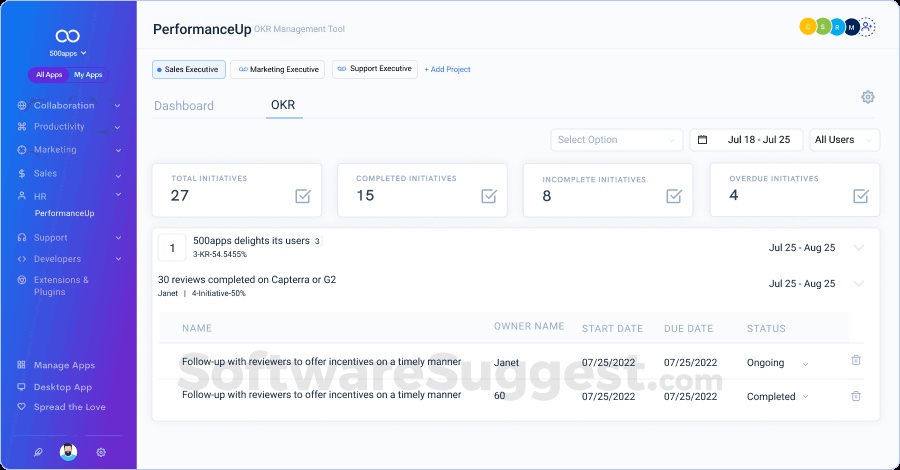Collapse the HR menu chevron
The height and width of the screenshot is (470, 900).
(118, 195)
